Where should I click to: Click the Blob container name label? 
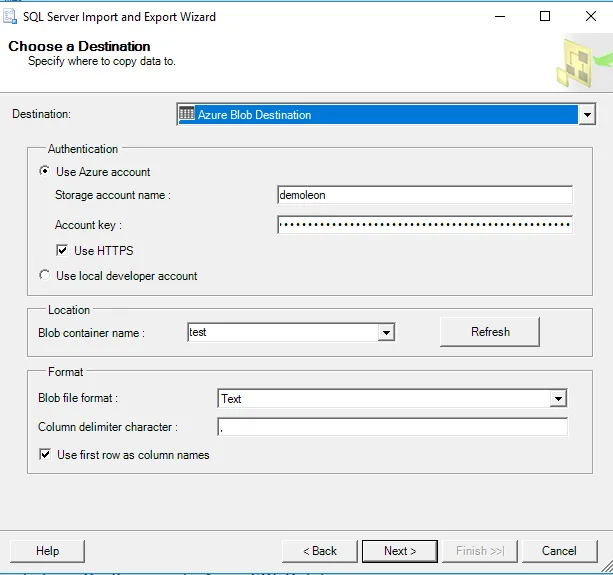pyautogui.click(x=91, y=333)
